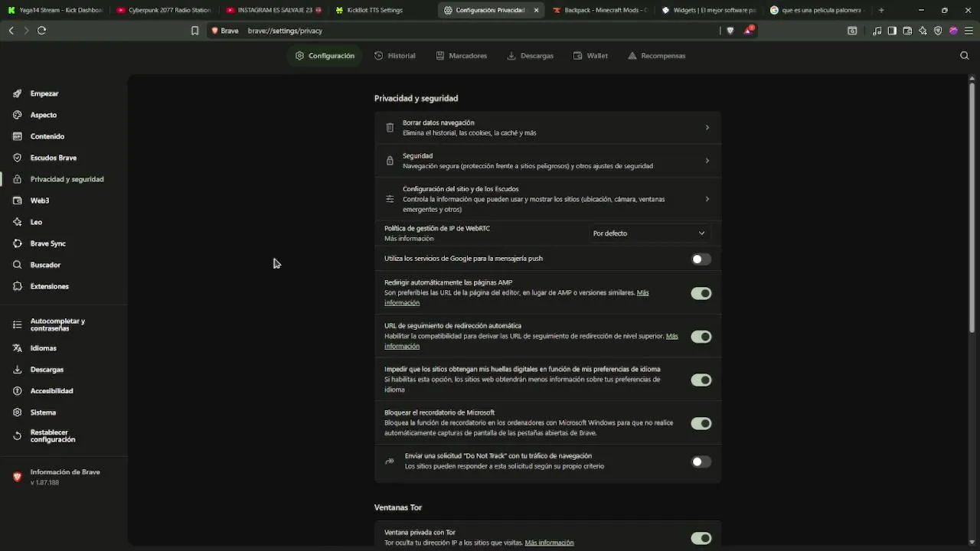Click the bookmark icon beside the address bar

pos(194,31)
